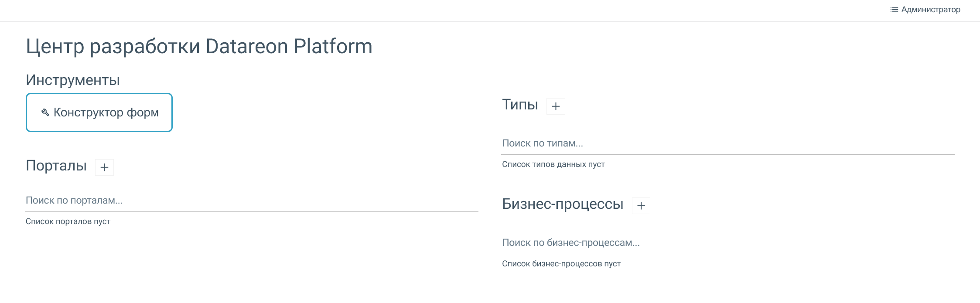
Task: Add a new portal with plus icon
Action: [104, 167]
